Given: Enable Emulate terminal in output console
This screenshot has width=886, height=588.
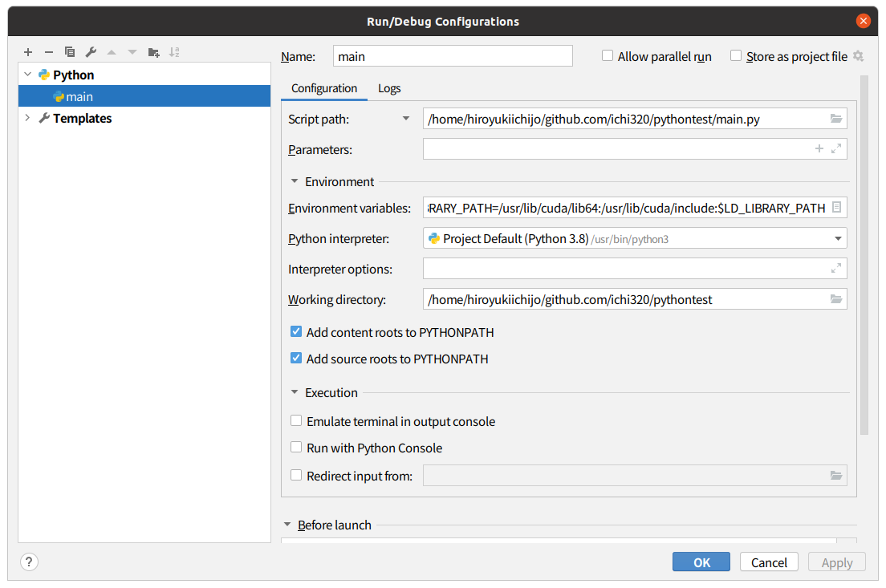Looking at the screenshot, I should 296,421.
